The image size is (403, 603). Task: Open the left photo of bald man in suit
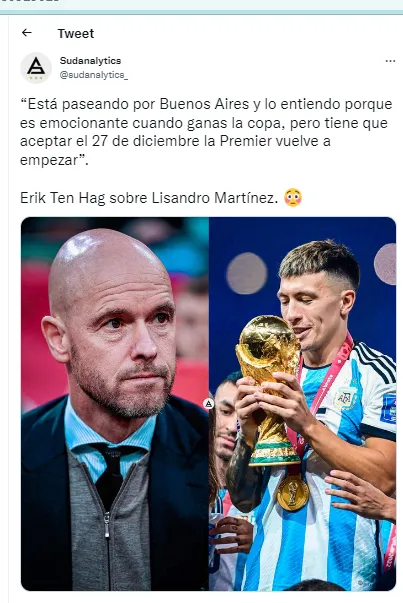[115, 404]
